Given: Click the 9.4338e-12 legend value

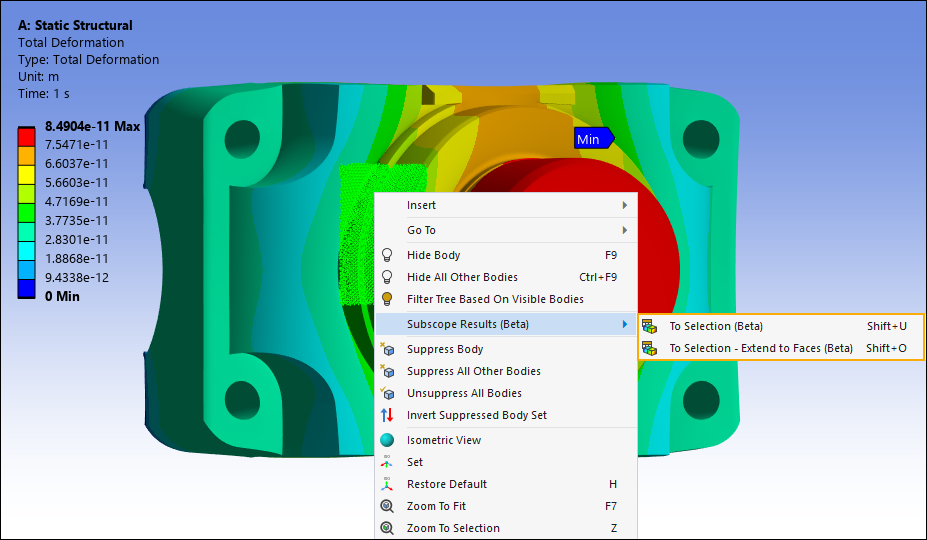Looking at the screenshot, I should [x=77, y=277].
